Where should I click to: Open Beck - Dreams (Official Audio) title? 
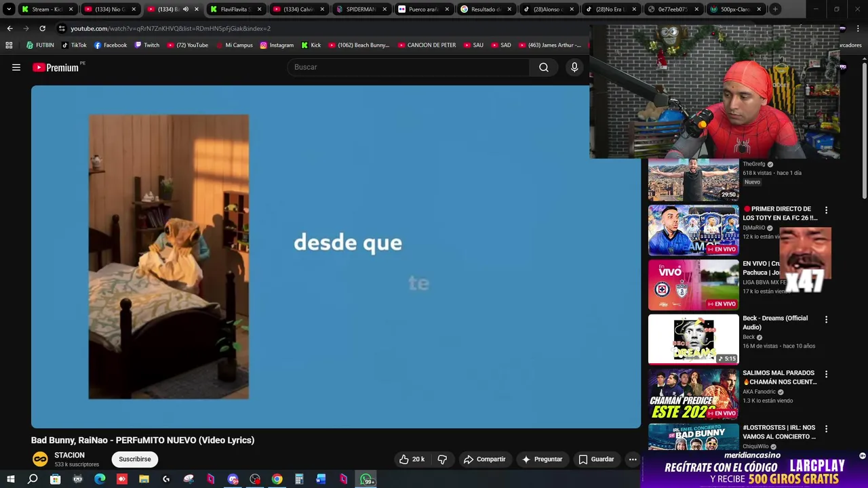[x=775, y=323]
